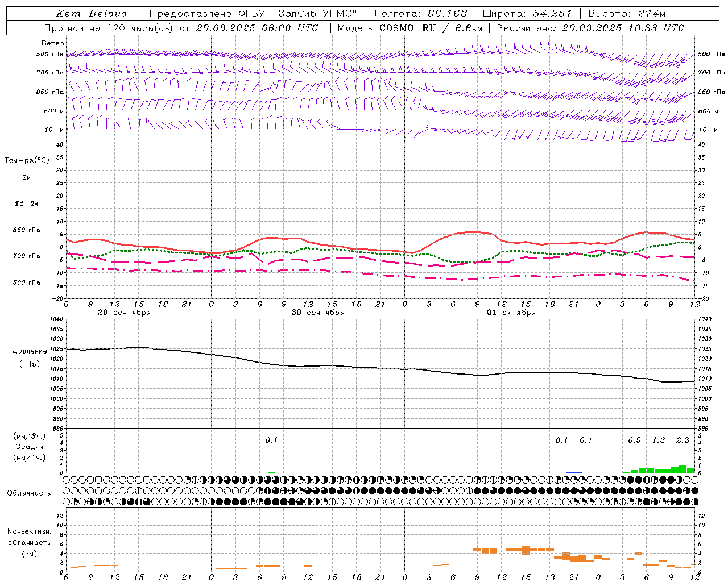Click the Высота: 274м value

tap(627, 14)
